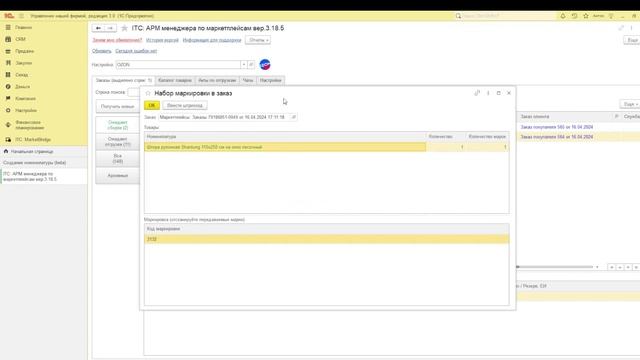Filter by Ожидают сборки (2) button
The height and width of the screenshot is (360, 640).
coord(118,125)
